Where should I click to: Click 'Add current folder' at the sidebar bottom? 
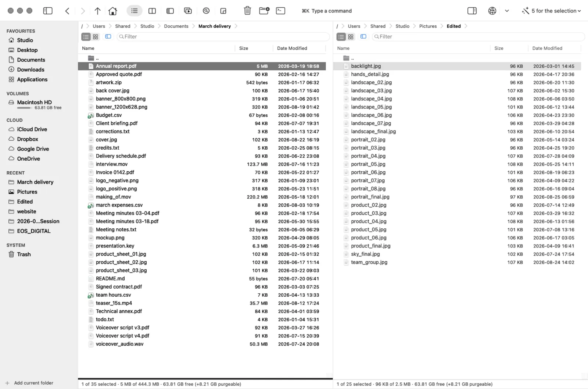click(x=29, y=383)
